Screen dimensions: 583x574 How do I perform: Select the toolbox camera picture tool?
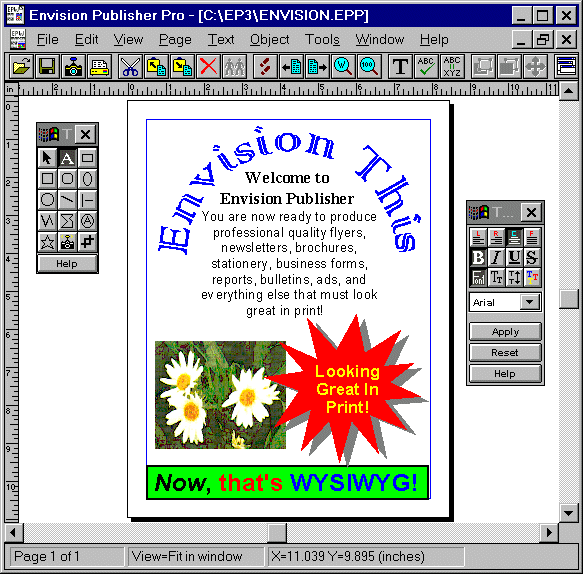click(67, 242)
